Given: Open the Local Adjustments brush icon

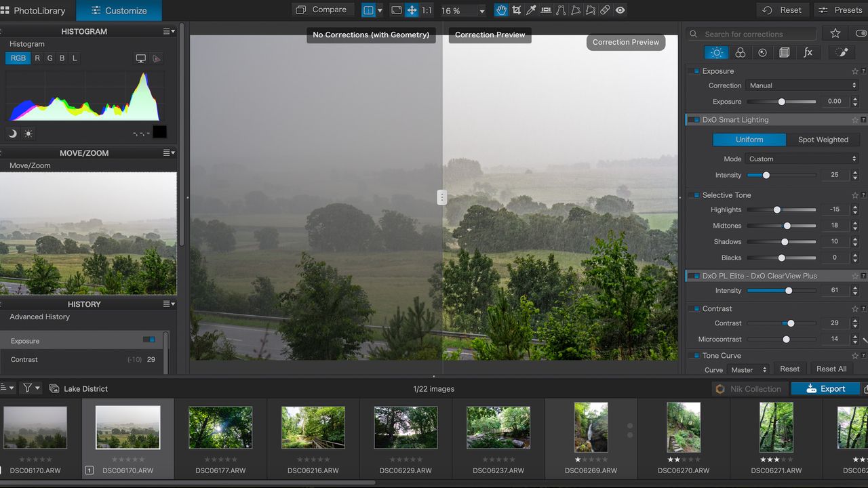Looking at the screenshot, I should (x=841, y=52).
